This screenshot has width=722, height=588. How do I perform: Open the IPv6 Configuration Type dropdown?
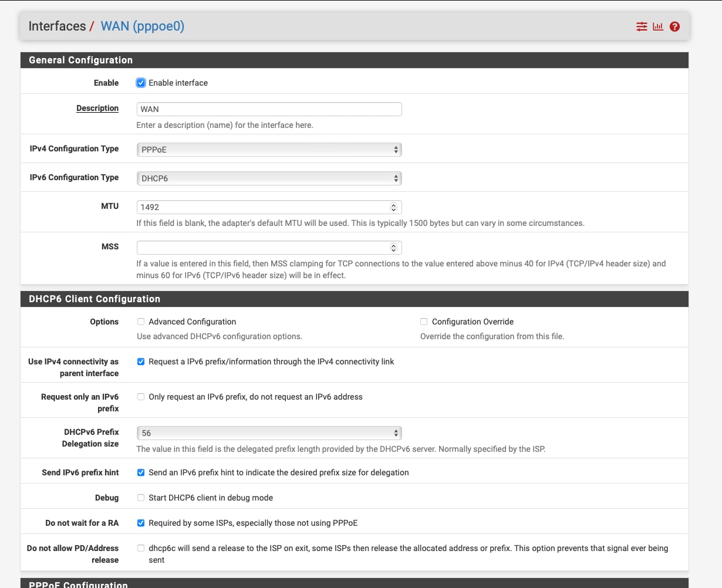click(x=269, y=178)
